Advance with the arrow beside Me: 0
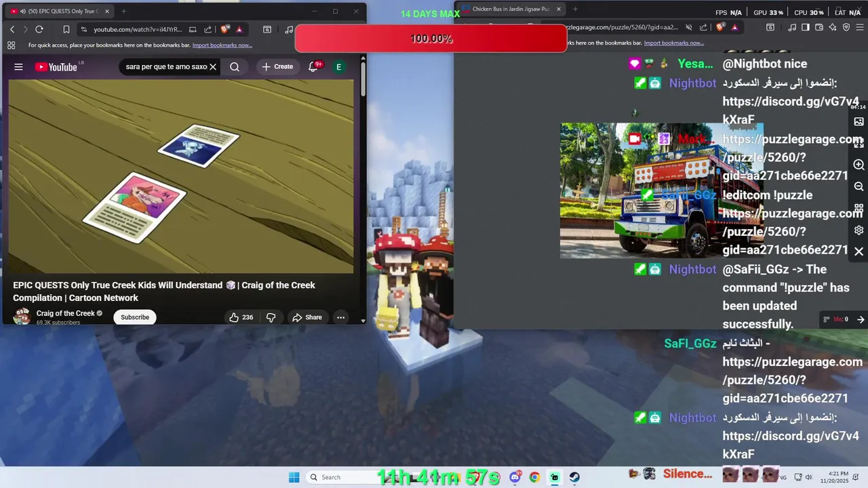The width and height of the screenshot is (868, 488). (861, 319)
